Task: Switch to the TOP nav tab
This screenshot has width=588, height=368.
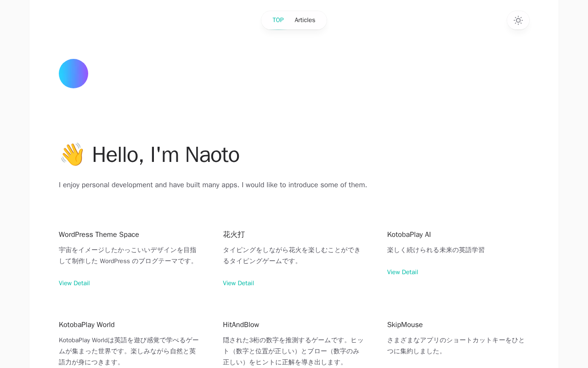Action: [278, 20]
